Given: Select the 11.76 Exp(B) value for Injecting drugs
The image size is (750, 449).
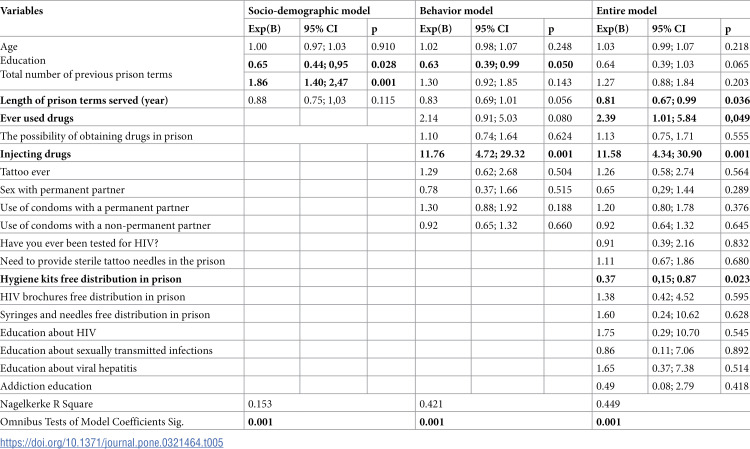Looking at the screenshot, I should click(432, 154).
